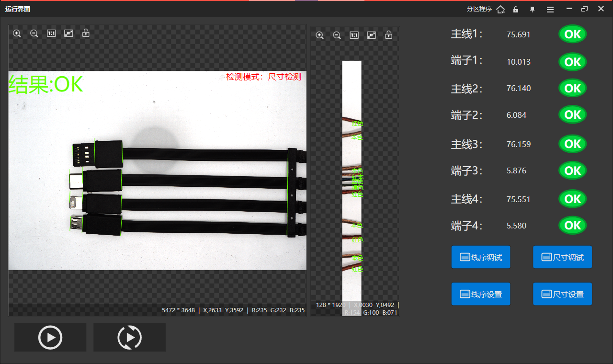Viewport: 613px width, 364px height.
Task: Click the cable photo in main view
Action: click(157, 171)
